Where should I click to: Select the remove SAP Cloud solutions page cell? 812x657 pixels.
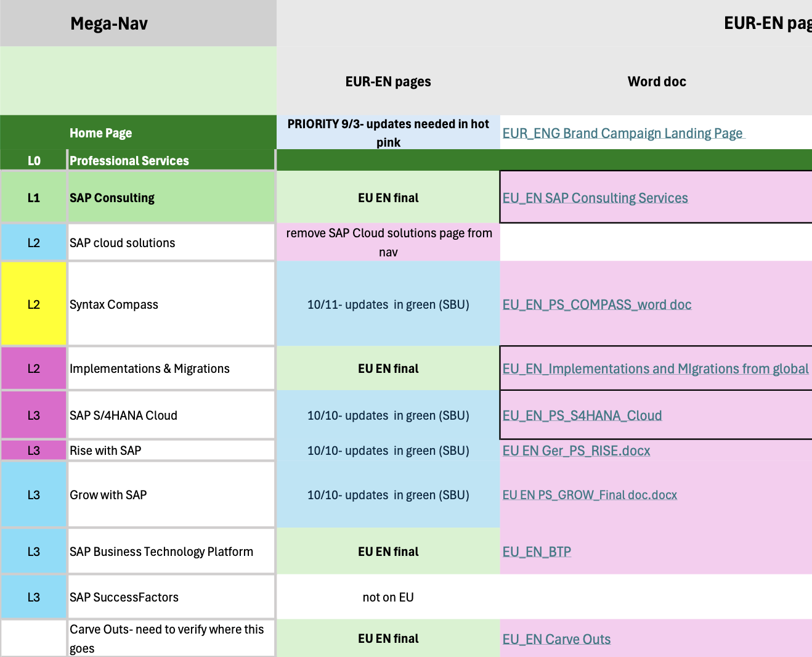point(388,242)
